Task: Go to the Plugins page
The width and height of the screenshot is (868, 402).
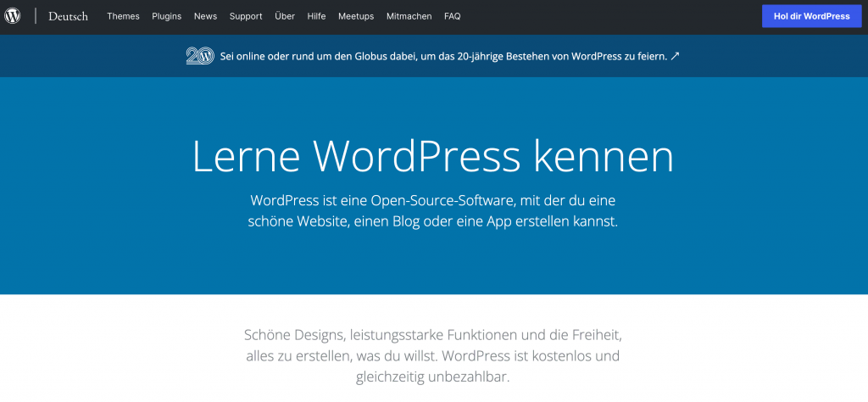Action: click(167, 16)
